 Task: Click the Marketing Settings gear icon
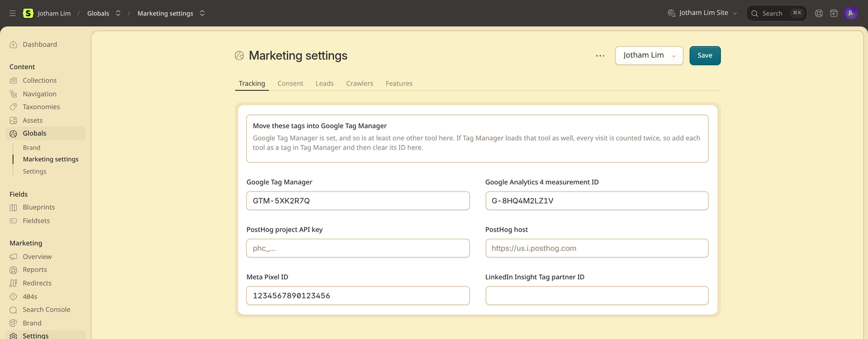pos(14,336)
